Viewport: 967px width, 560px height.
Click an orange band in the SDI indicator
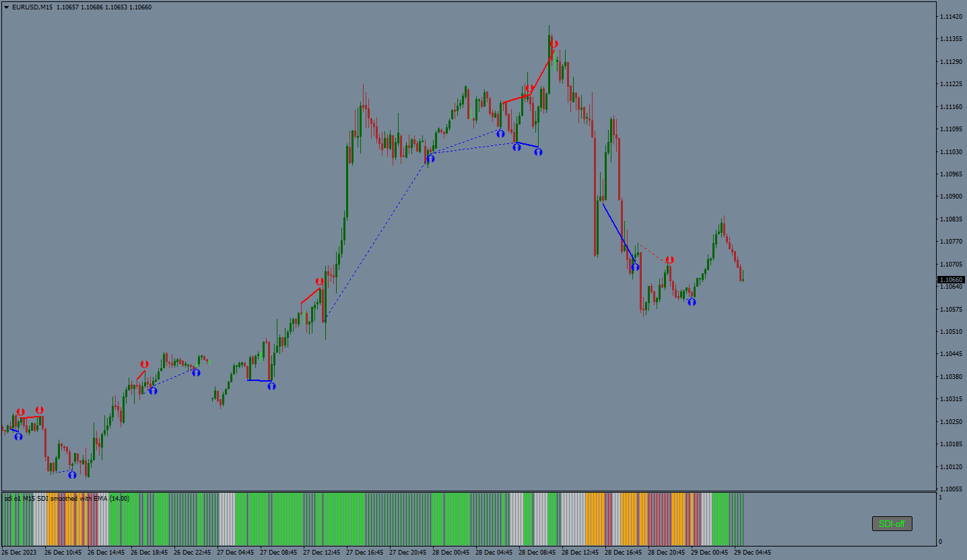click(595, 519)
